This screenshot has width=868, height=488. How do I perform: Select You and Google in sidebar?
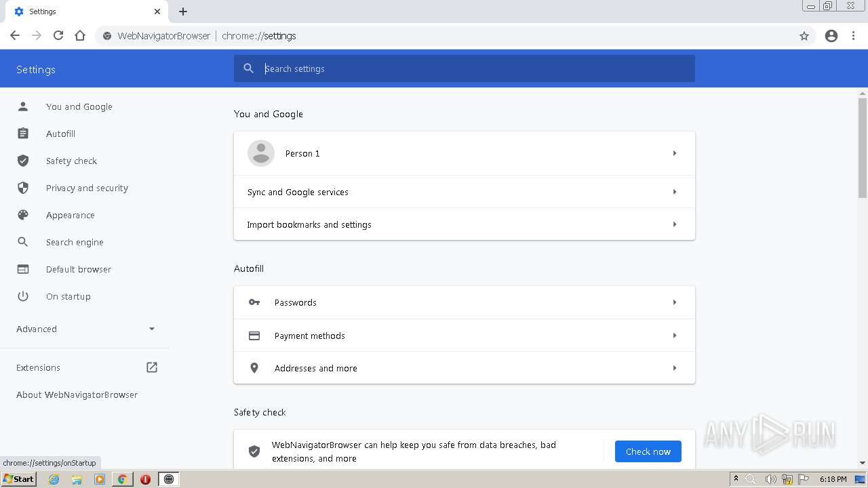(79, 106)
